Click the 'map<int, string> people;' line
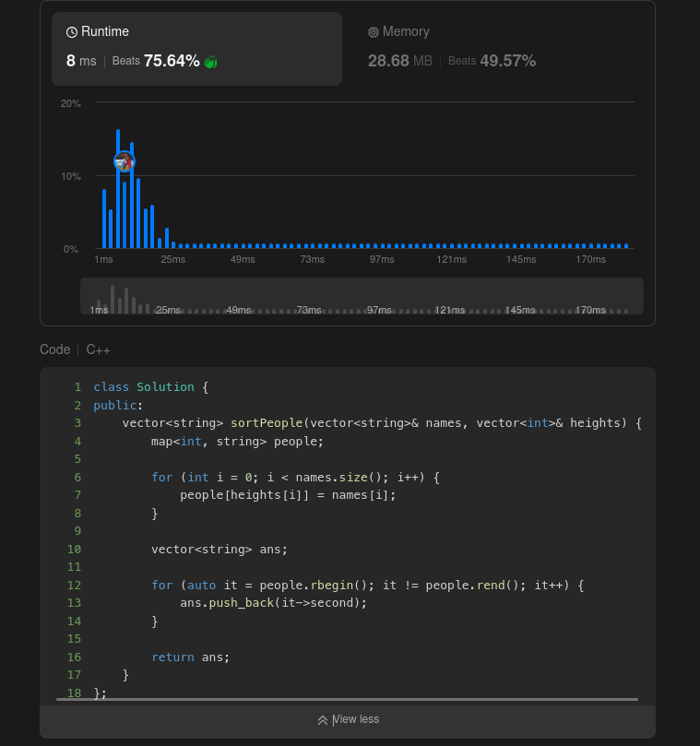 237,441
